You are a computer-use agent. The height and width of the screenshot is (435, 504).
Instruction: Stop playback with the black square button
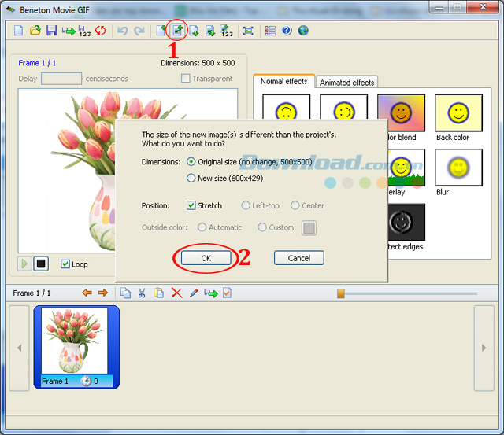(x=41, y=264)
